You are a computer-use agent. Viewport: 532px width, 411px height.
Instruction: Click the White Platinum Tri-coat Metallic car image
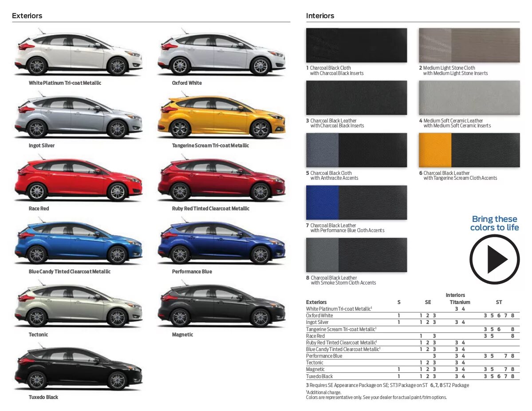coord(78,53)
